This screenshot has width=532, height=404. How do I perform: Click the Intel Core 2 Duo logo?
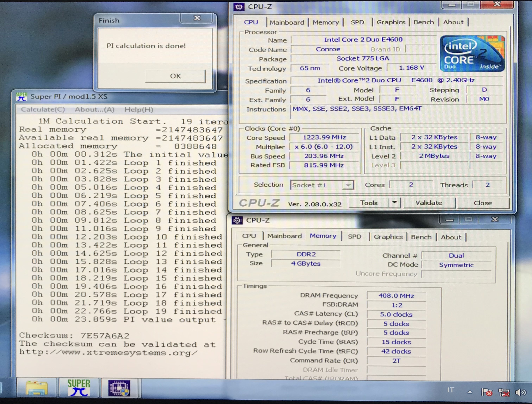tap(472, 53)
